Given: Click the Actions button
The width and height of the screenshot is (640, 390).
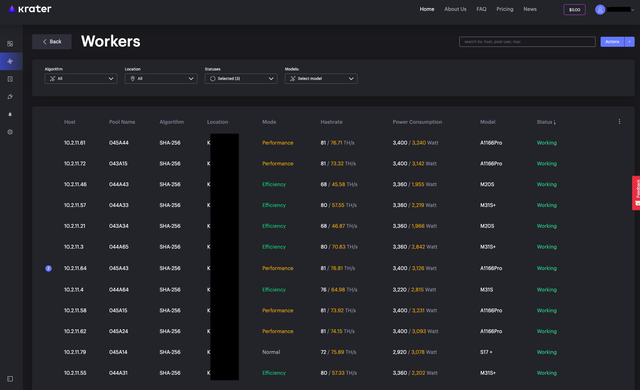Looking at the screenshot, I should click(x=612, y=42).
